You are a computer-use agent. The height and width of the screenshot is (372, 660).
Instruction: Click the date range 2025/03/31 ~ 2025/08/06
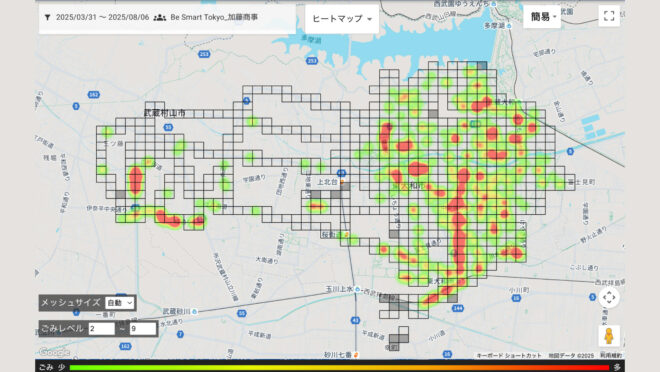point(102,17)
